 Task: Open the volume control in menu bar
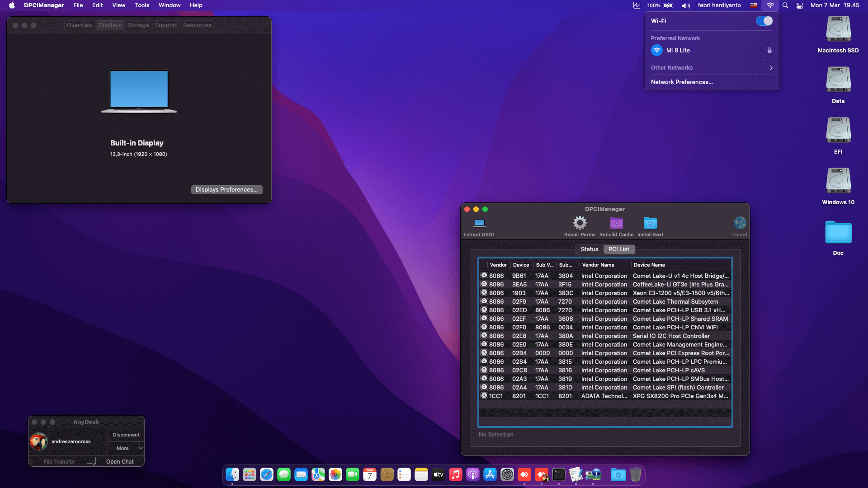[686, 5]
